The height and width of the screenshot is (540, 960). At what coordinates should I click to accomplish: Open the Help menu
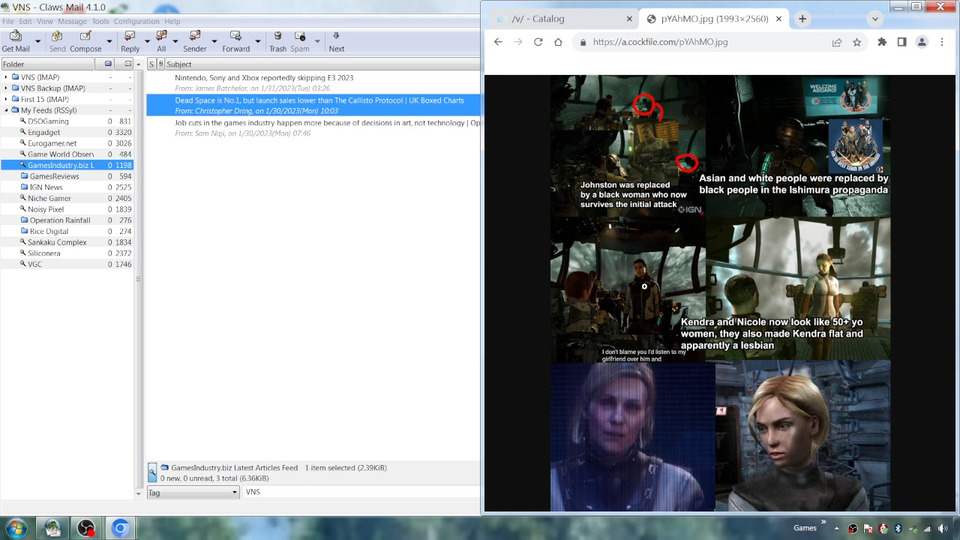pyautogui.click(x=172, y=21)
